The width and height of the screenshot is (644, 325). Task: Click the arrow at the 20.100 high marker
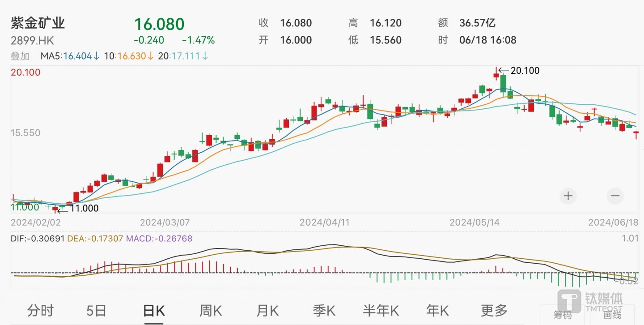pos(504,70)
